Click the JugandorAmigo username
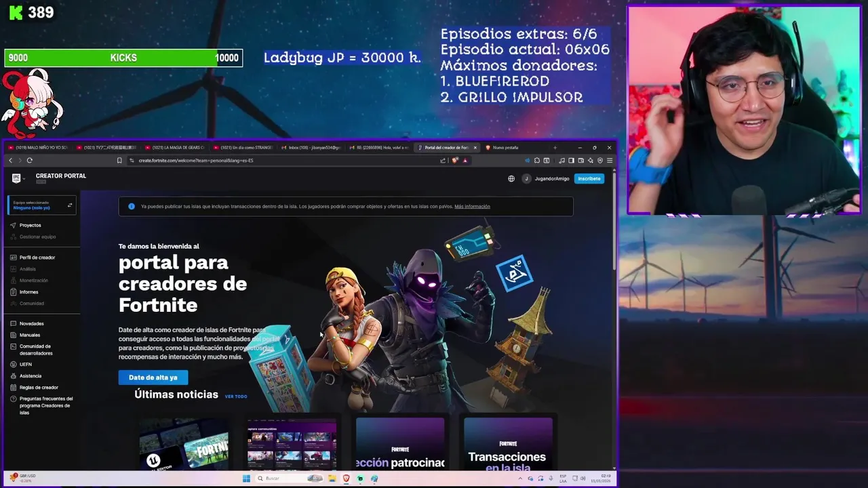The width and height of the screenshot is (868, 488). point(552,179)
